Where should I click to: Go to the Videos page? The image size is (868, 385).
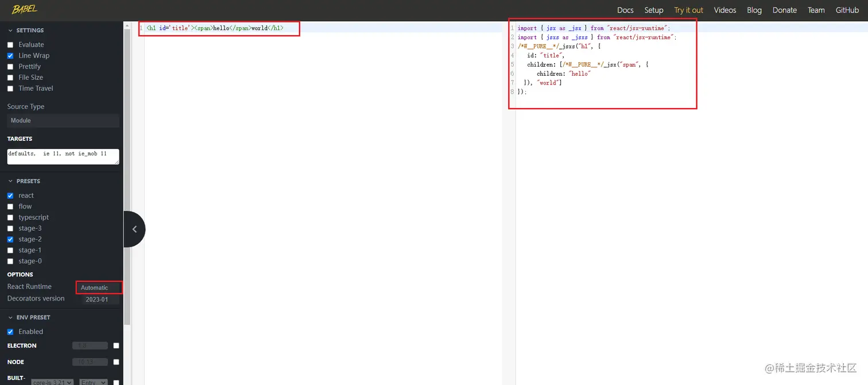725,10
